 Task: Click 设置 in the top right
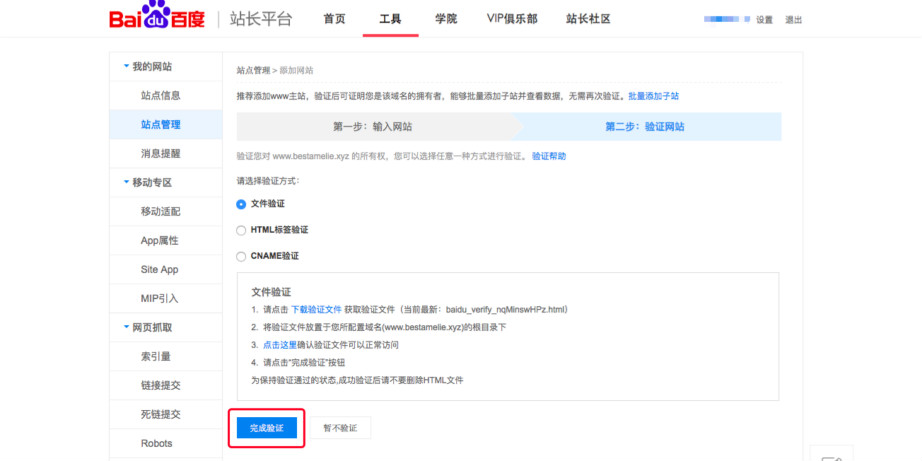(764, 20)
